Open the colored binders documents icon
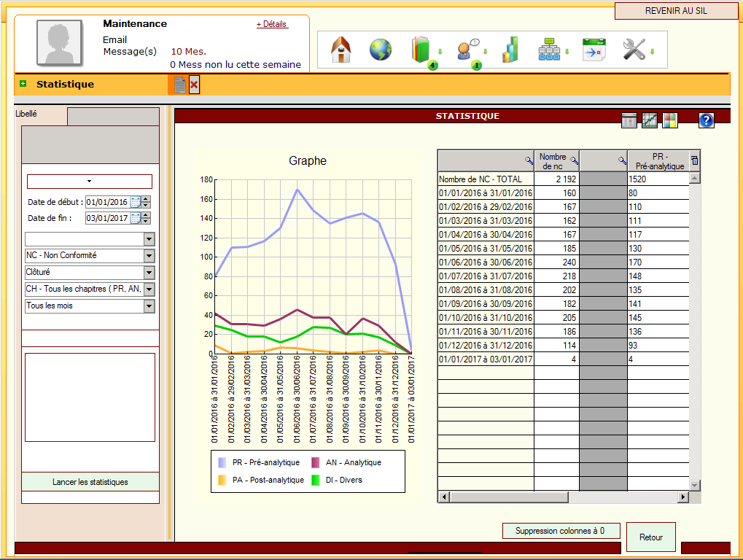Screen dimensions: 743x560 click(x=421, y=50)
